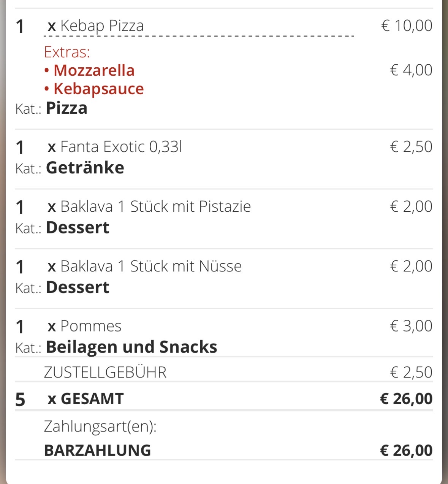This screenshot has height=484, width=448.
Task: Select the BARZAHLUNG payment method
Action: coord(98,451)
